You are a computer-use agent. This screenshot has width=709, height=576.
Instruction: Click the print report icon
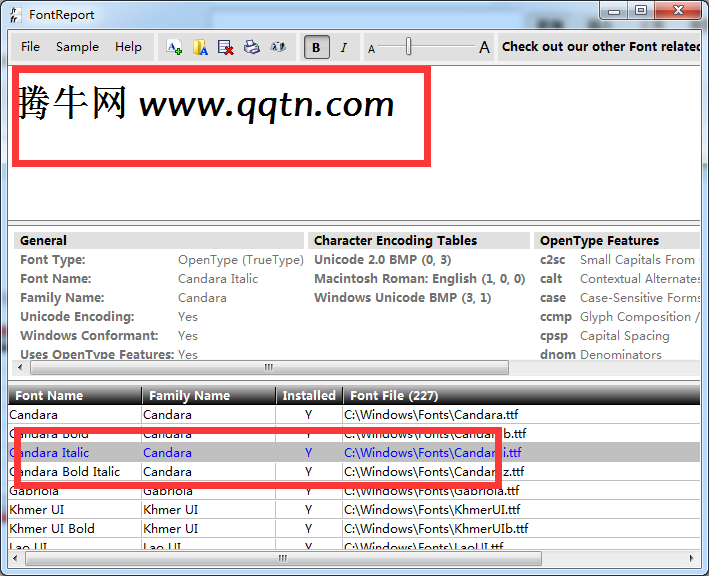(x=252, y=47)
